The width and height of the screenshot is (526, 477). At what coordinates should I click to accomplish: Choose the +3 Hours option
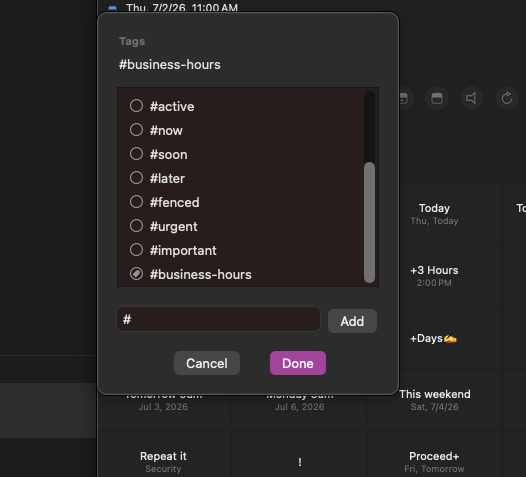[434, 276]
